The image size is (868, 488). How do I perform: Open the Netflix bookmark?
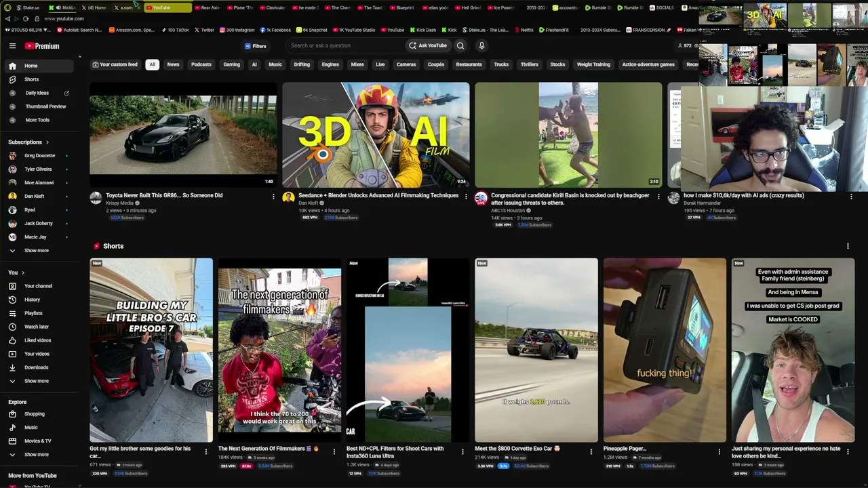click(524, 30)
